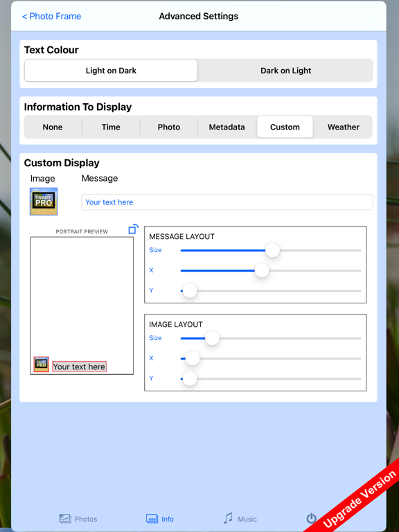Adjust the Image Layout Y slider
This screenshot has width=399, height=532.
tap(190, 379)
